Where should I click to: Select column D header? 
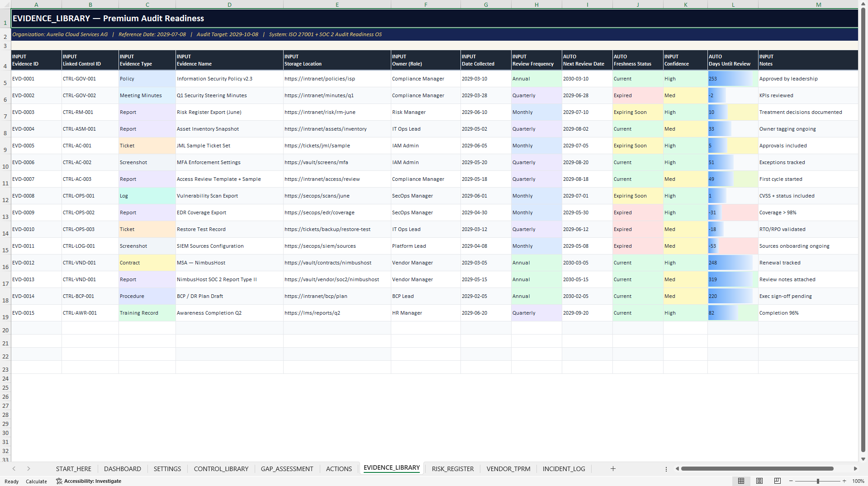point(229,5)
